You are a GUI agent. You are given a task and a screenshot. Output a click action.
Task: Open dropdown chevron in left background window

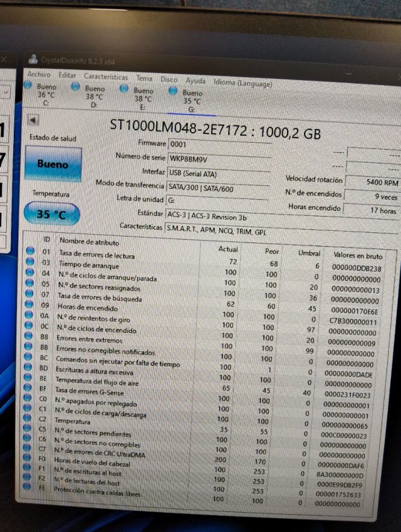click(x=6, y=92)
